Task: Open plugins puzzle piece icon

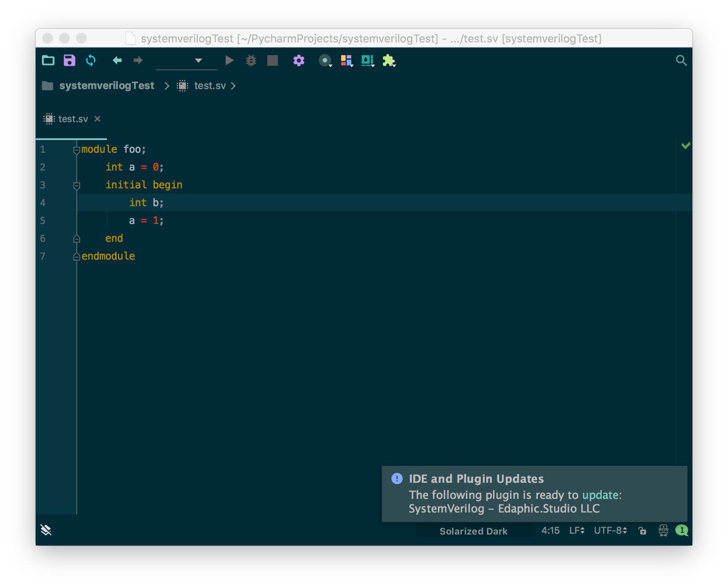Action: [389, 61]
